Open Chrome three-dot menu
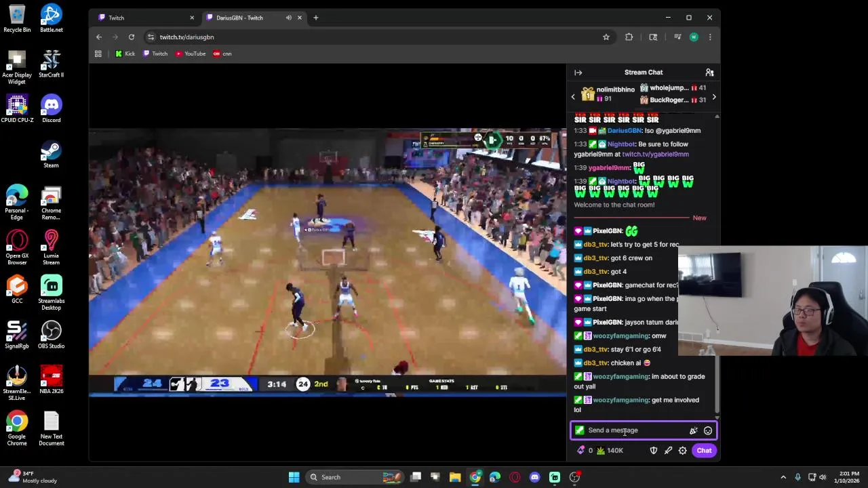 click(710, 37)
